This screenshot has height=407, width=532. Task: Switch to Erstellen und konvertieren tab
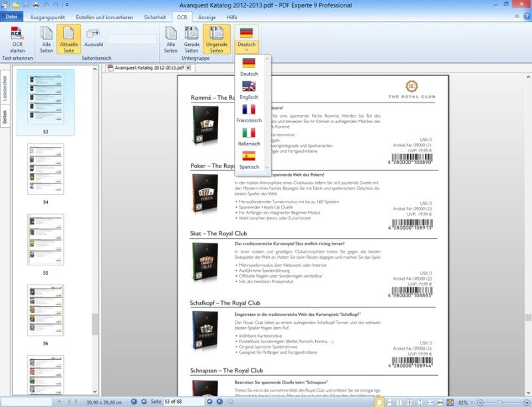click(104, 17)
